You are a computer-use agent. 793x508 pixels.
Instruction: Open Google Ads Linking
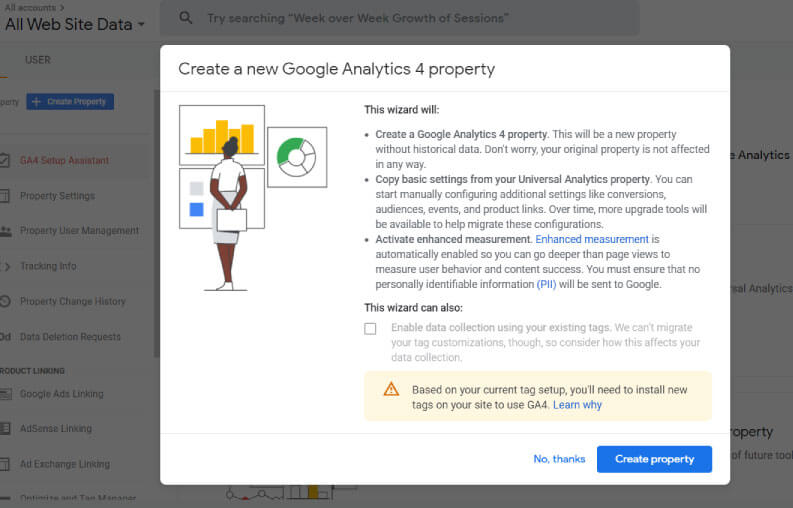(62, 394)
